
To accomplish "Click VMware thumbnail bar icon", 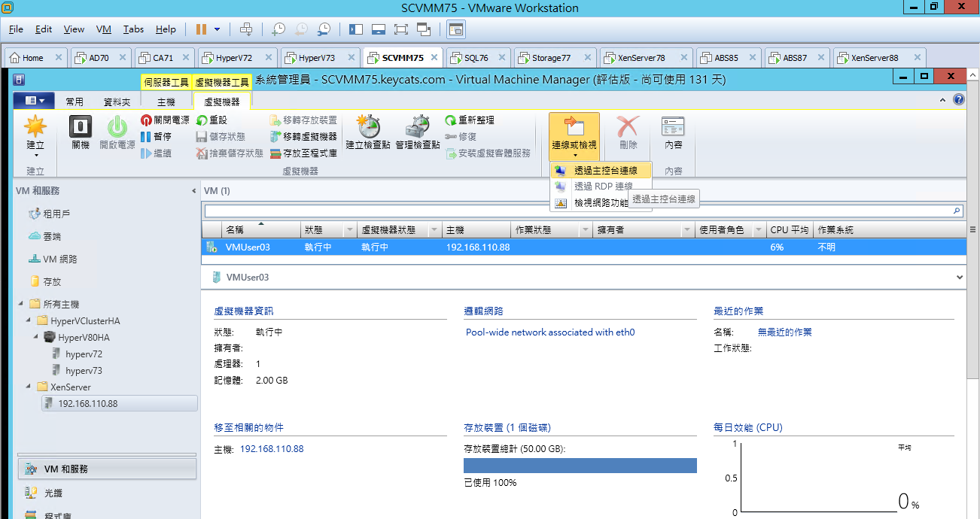I will (x=379, y=29).
